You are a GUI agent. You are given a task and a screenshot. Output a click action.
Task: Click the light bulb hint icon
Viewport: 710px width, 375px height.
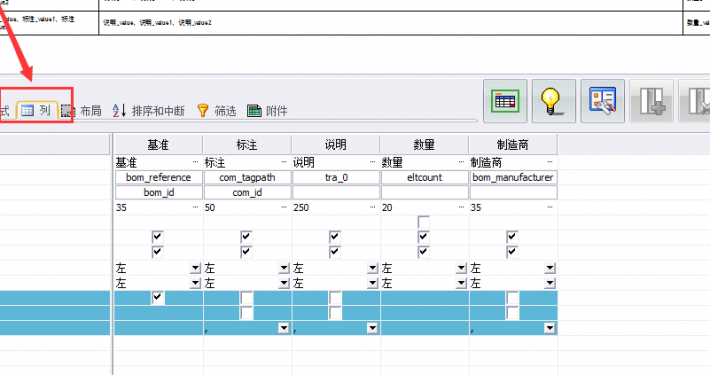[554, 101]
